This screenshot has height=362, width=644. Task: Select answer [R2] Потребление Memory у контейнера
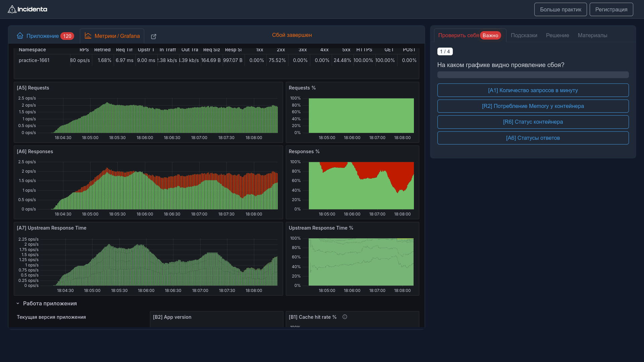coord(533,106)
